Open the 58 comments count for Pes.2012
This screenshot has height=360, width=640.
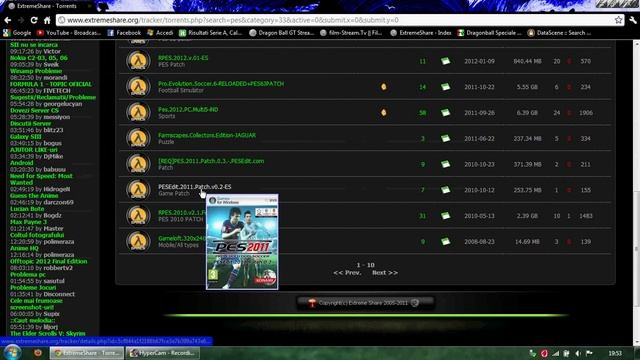click(422, 113)
